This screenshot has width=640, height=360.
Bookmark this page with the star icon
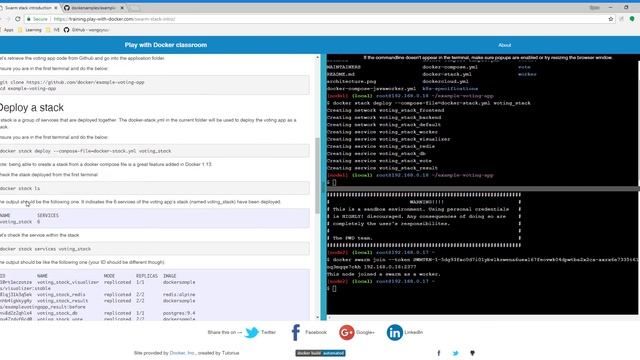611,19
